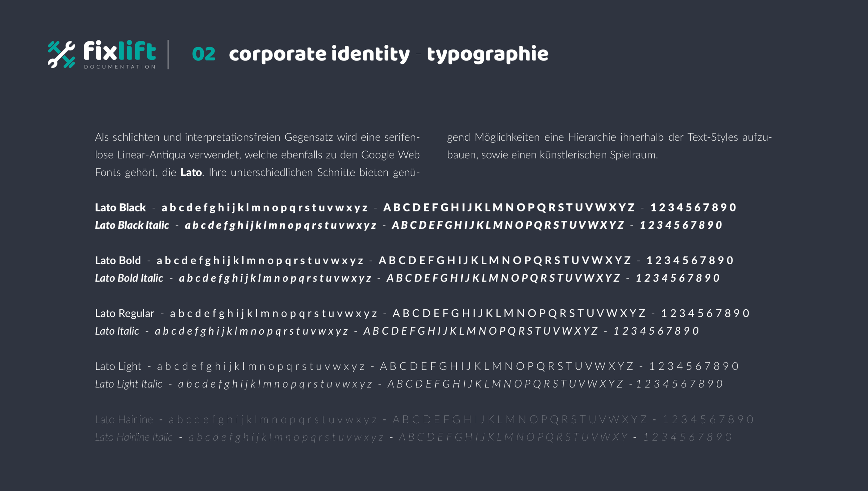This screenshot has height=491, width=868.
Task: Click the 'Lato Bold' font label
Action: coord(118,260)
